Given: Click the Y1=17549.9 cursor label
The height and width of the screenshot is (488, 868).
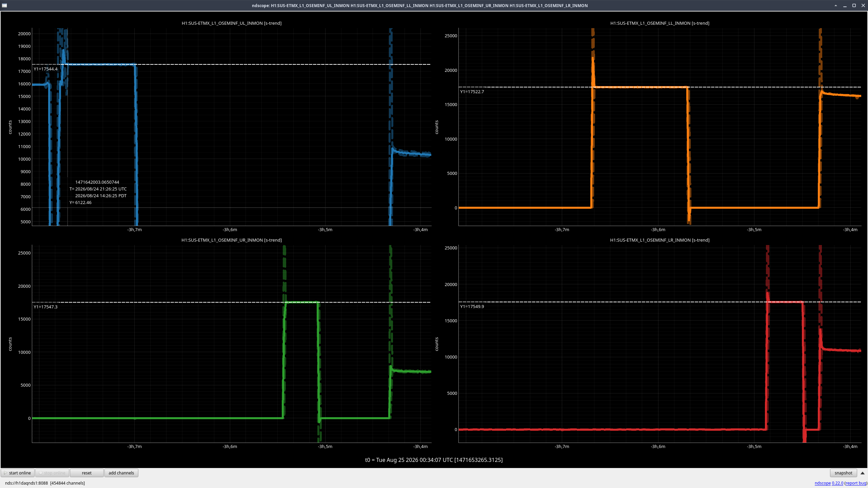Looking at the screenshot, I should [x=472, y=306].
